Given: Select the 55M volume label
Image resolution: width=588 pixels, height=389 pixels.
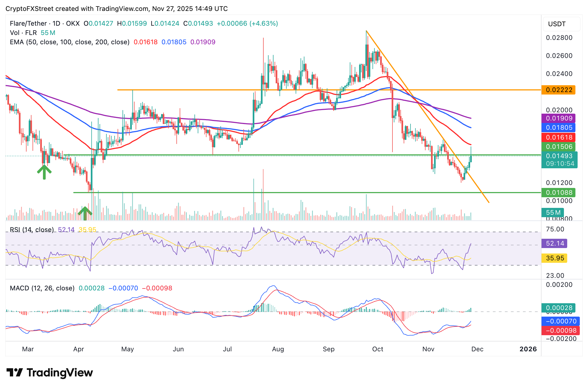Looking at the screenshot, I should pyautogui.click(x=553, y=213).
